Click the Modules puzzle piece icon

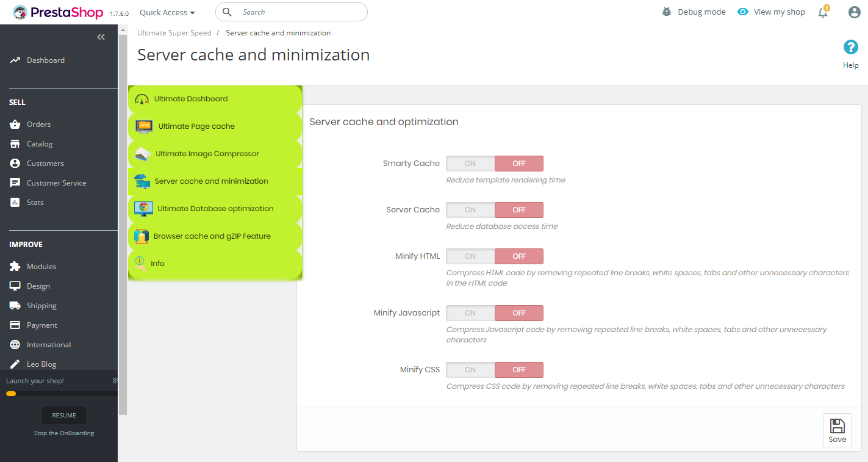tap(15, 267)
